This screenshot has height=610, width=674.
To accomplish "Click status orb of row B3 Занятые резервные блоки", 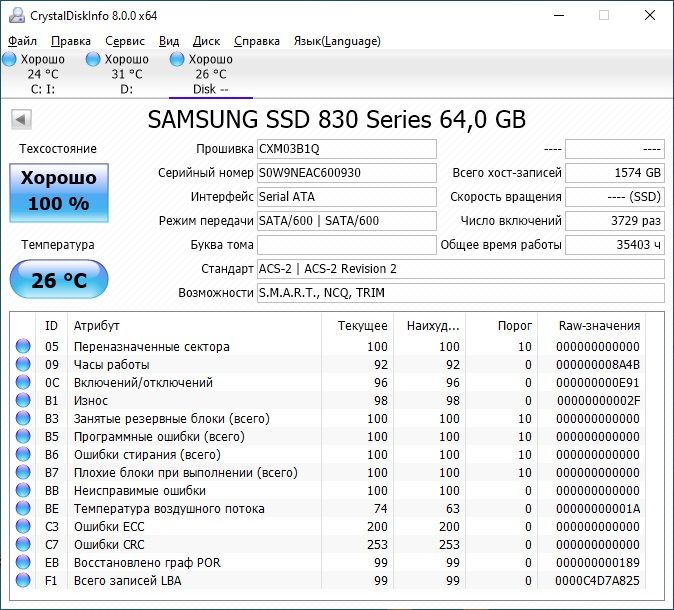I will pos(23,419).
